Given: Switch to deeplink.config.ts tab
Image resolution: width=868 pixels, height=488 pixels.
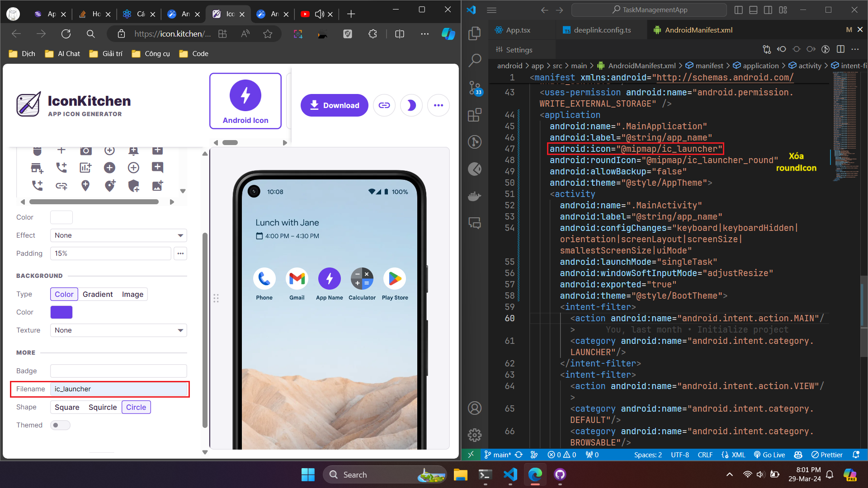Looking at the screenshot, I should click(602, 30).
